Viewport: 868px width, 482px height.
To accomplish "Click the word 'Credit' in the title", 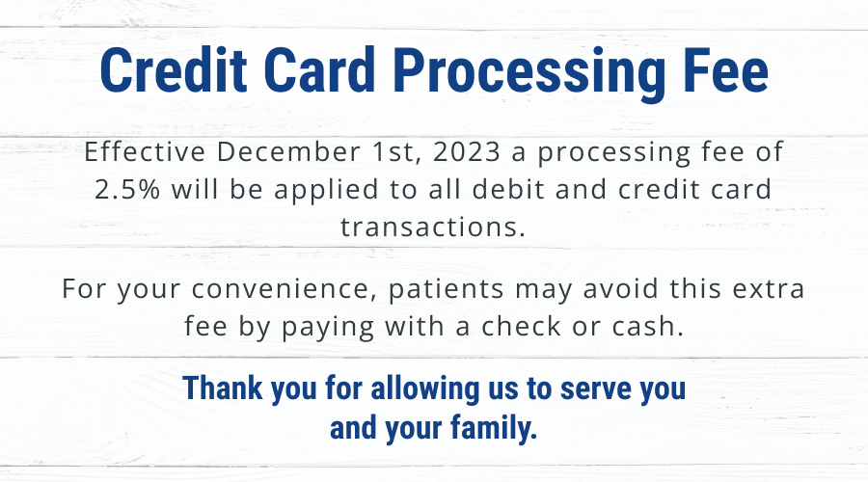I will (x=174, y=70).
